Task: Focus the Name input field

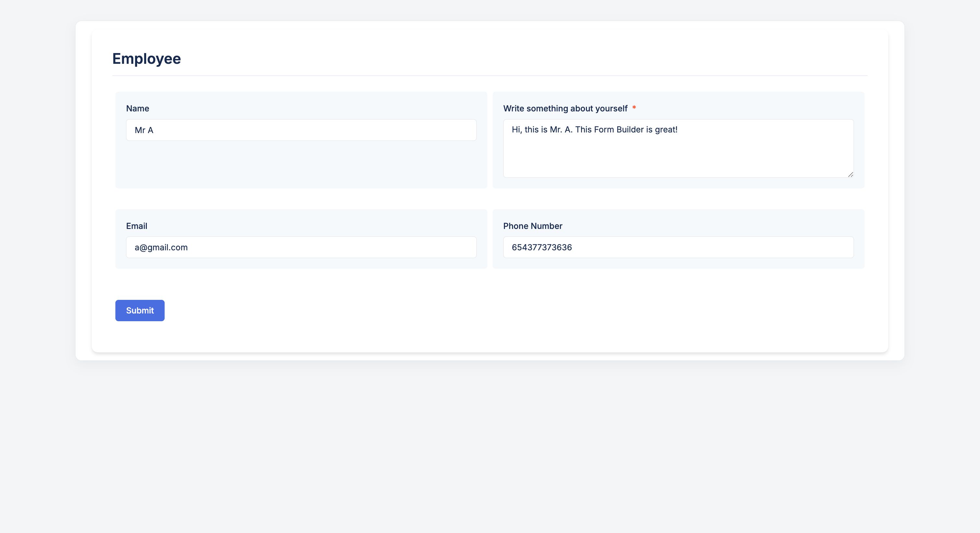Action: [301, 130]
